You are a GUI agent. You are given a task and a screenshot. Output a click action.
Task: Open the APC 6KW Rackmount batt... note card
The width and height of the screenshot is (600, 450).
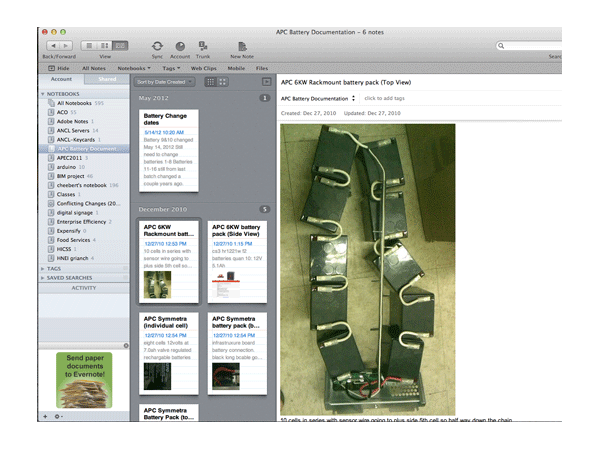click(x=169, y=262)
